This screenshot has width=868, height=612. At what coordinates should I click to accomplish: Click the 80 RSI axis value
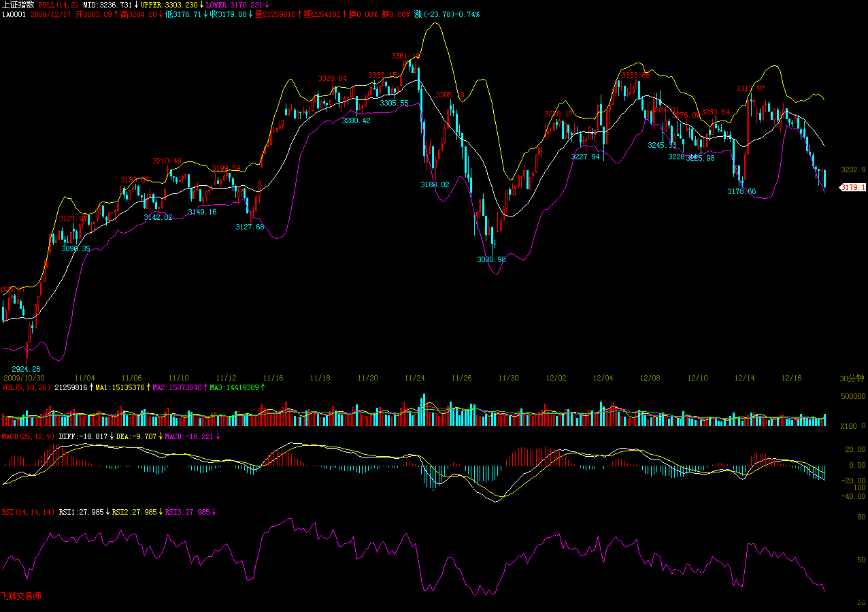click(x=861, y=518)
